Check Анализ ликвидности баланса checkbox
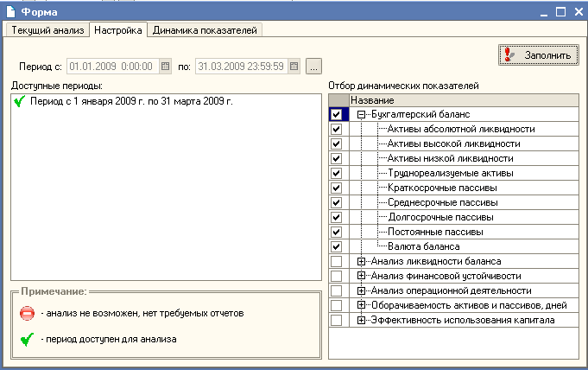 [337, 261]
